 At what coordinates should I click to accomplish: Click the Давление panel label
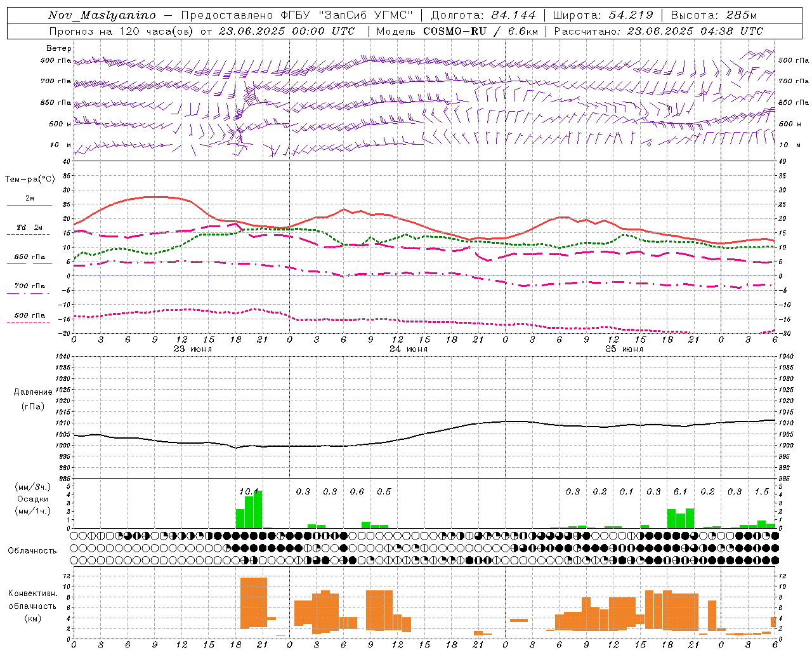33,392
